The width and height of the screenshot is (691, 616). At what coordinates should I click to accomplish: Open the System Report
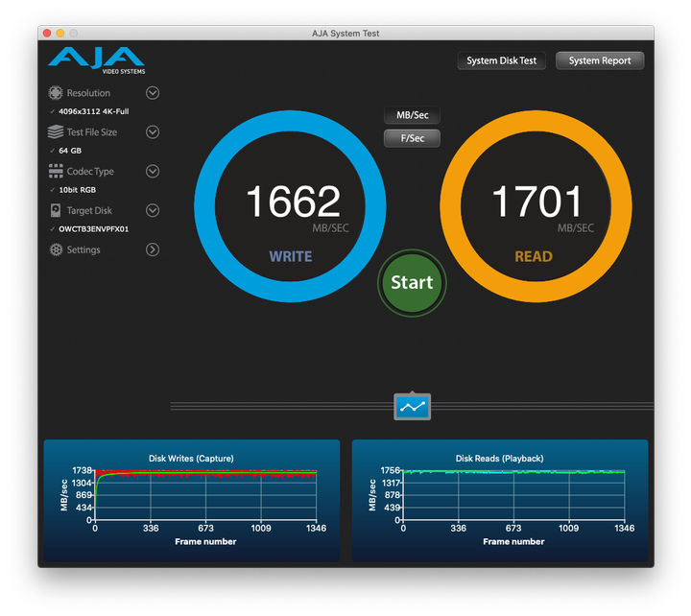point(600,60)
